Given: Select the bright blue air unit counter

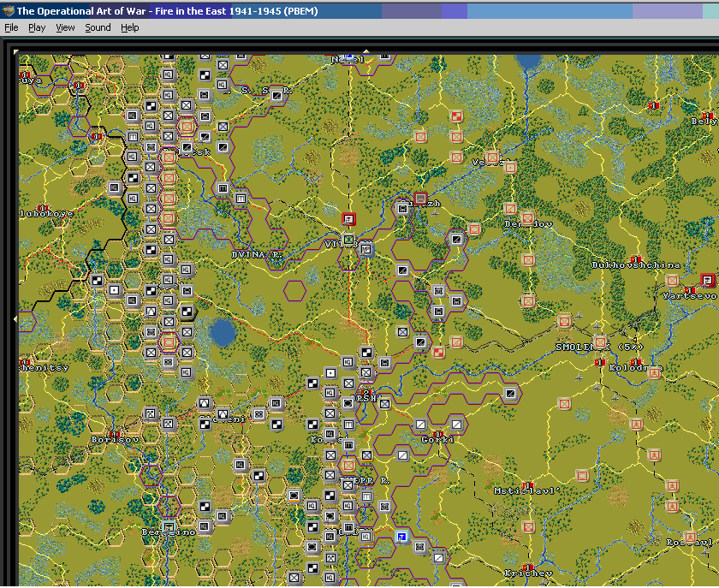Looking at the screenshot, I should click(x=401, y=537).
